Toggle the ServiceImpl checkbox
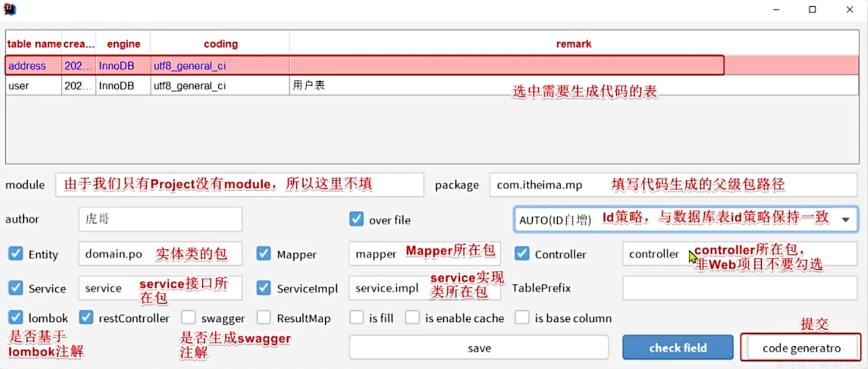This screenshot has width=868, height=369. click(263, 288)
